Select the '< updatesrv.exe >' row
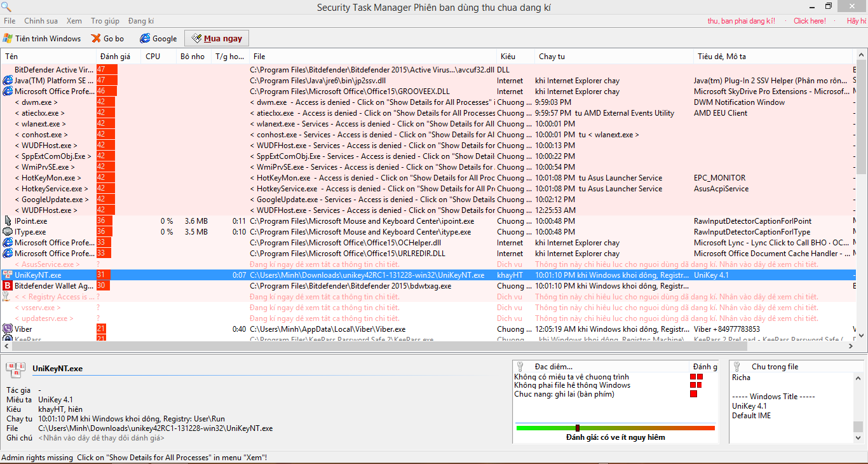 pos(428,318)
